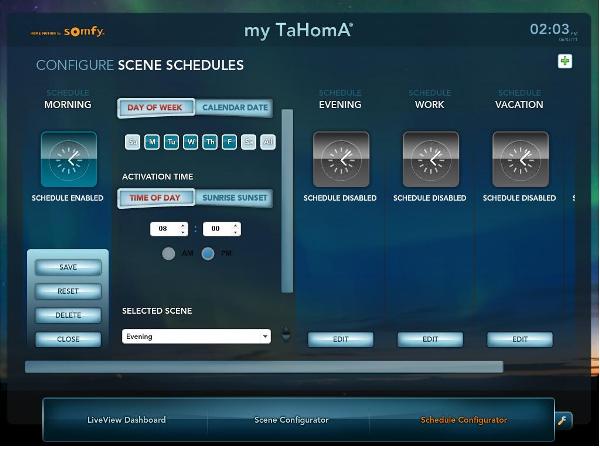The image size is (600, 450).
Task: Switch to Day of Week mode
Action: [x=155, y=108]
